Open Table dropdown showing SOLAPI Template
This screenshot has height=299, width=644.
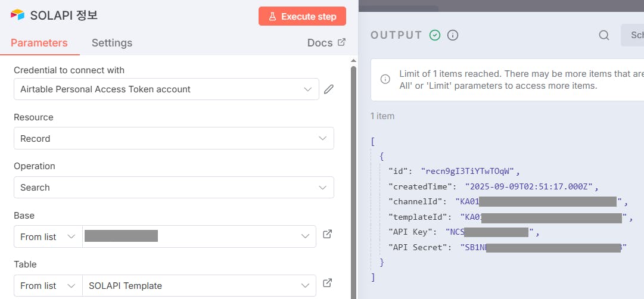(x=199, y=285)
